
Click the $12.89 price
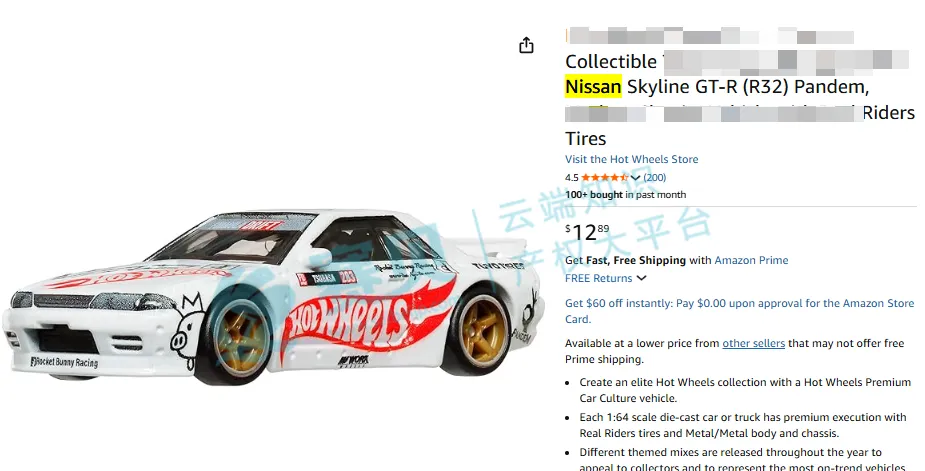coord(587,232)
